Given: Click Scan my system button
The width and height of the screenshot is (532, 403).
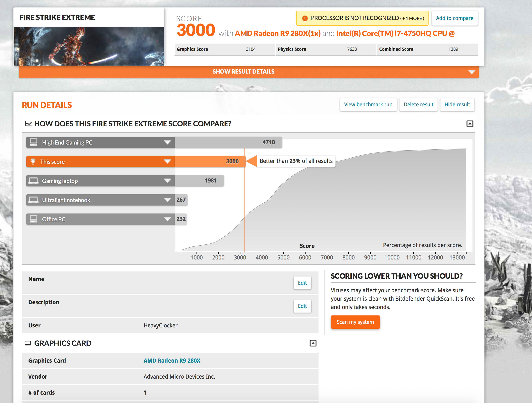Looking at the screenshot, I should (355, 322).
